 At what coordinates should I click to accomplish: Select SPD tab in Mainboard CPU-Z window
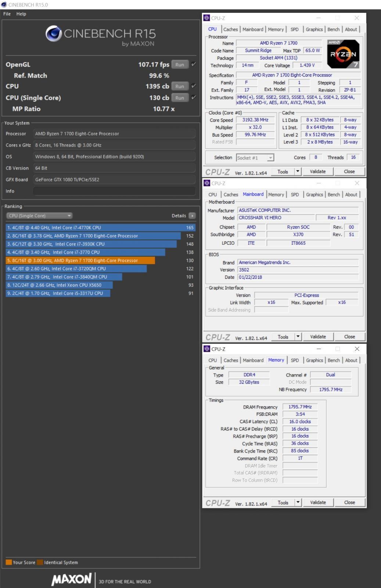click(x=295, y=195)
